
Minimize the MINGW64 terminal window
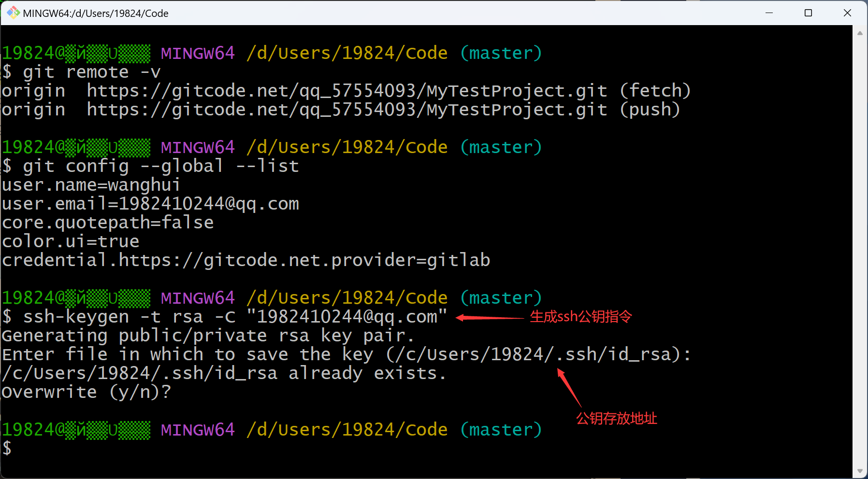tap(769, 13)
